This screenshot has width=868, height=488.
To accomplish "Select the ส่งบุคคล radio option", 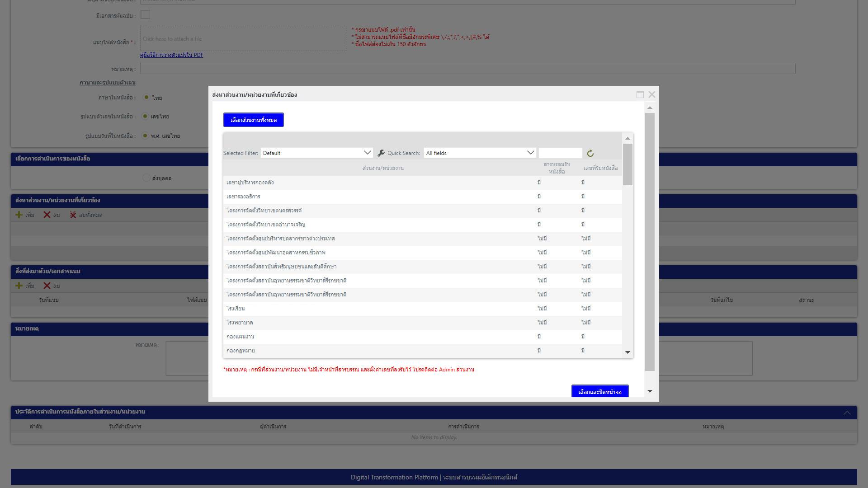I will 146,178.
